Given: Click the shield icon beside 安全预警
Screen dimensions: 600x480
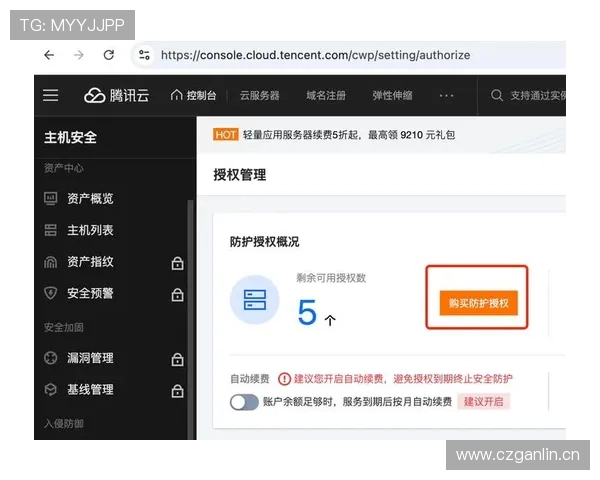Looking at the screenshot, I should click(x=51, y=294).
